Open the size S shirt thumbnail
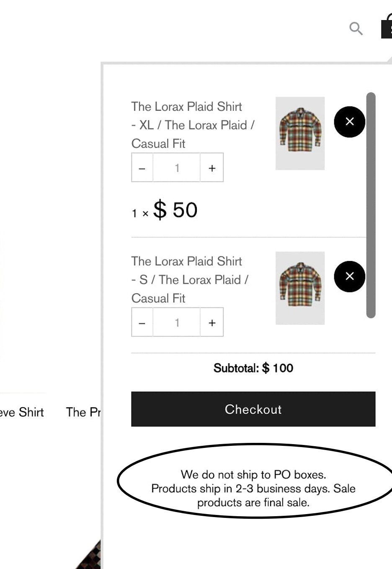The width and height of the screenshot is (392, 569). pos(300,288)
